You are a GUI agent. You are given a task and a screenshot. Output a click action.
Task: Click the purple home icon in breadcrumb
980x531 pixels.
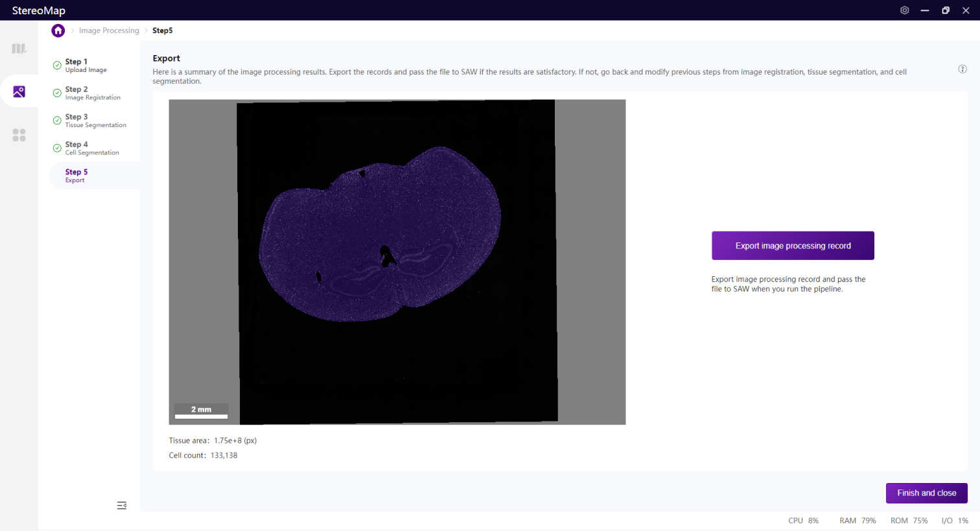[x=58, y=30]
